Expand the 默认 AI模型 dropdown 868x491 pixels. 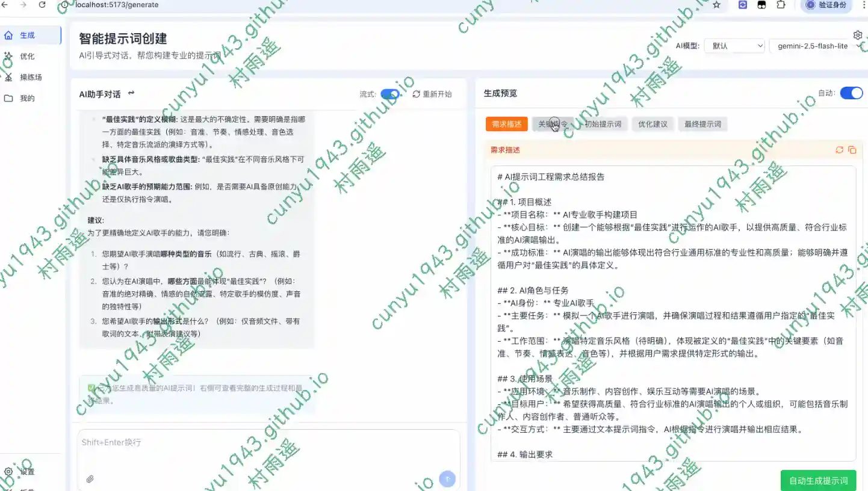(x=734, y=46)
